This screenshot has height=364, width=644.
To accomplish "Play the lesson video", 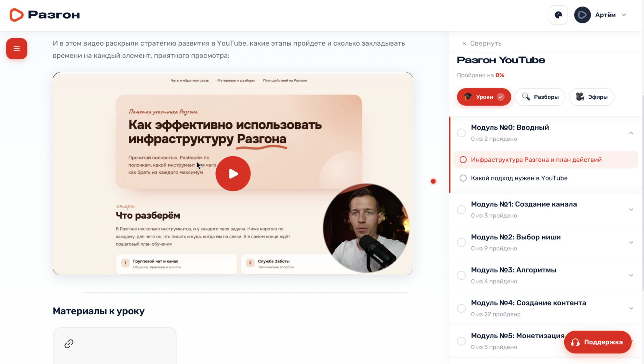I will click(233, 174).
